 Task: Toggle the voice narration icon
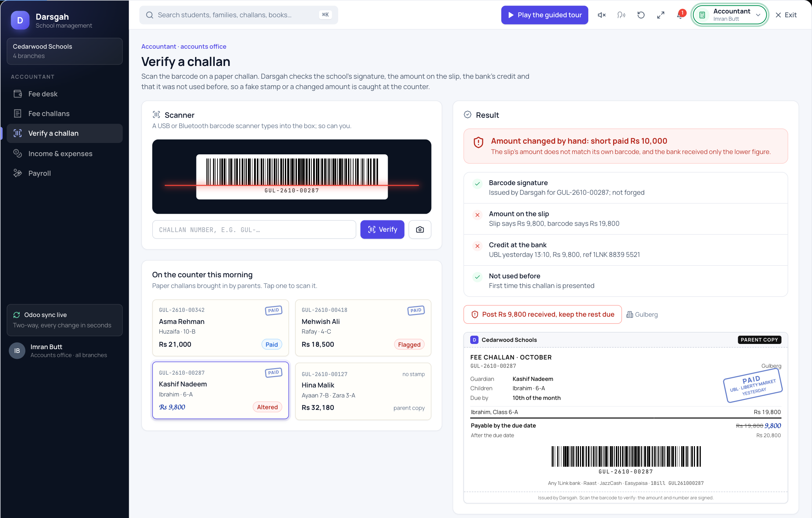tap(621, 15)
